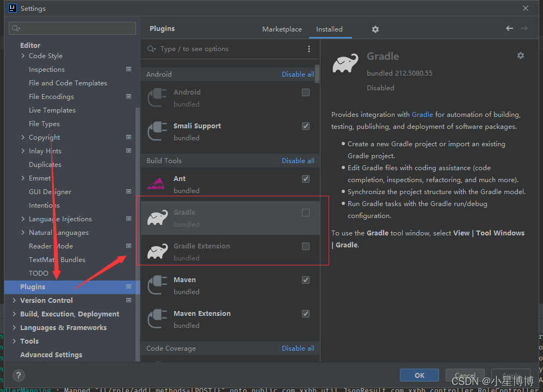This screenshot has height=392, width=543.
Task: Click the large Gradle logo in details
Action: [x=345, y=63]
